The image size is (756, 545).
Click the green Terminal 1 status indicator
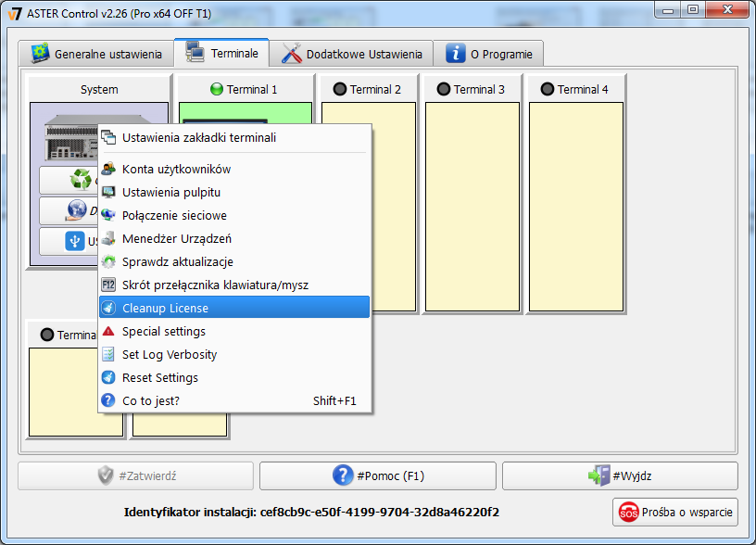[217, 89]
